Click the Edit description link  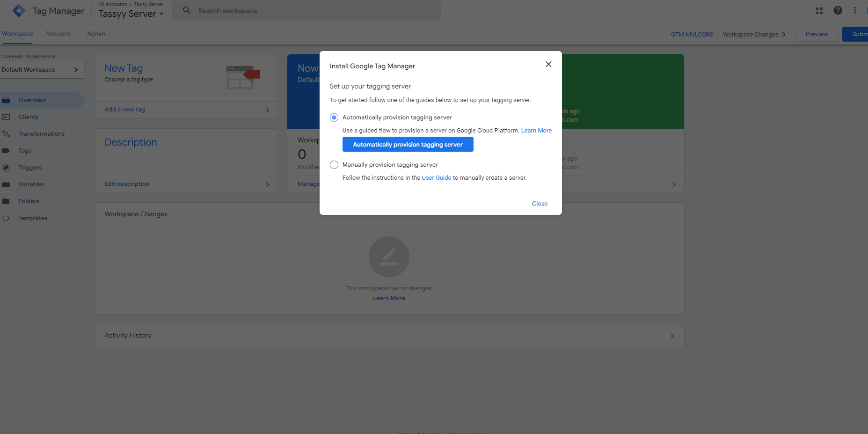click(127, 184)
